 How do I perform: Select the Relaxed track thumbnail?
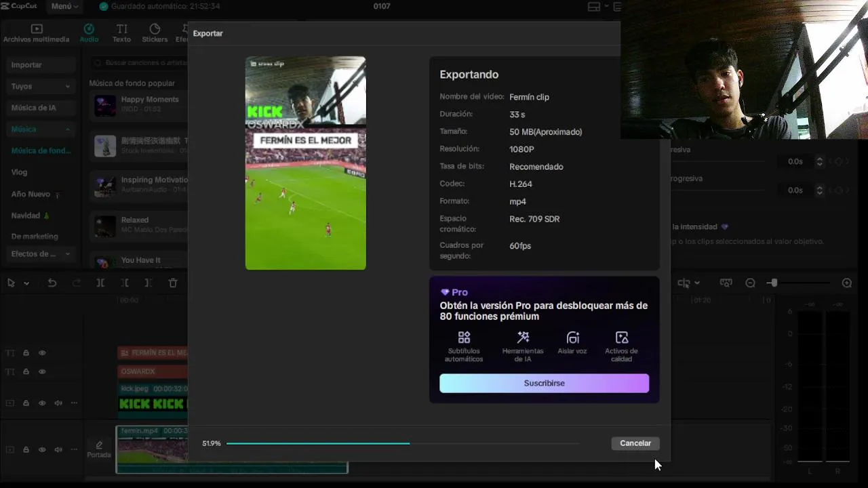pos(105,225)
